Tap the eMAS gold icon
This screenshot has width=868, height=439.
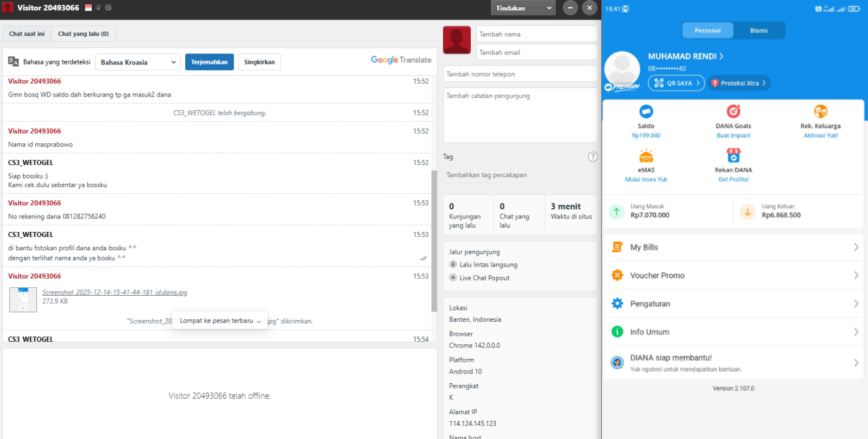tap(646, 155)
